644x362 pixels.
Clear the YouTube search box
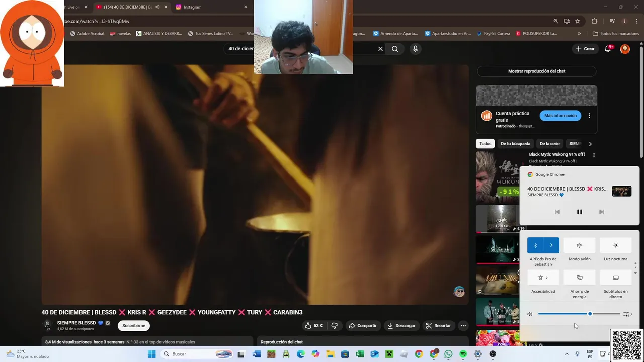tap(380, 49)
